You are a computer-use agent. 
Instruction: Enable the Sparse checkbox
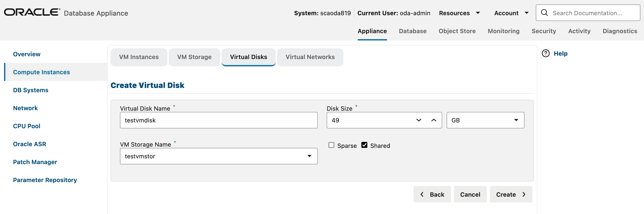click(331, 145)
